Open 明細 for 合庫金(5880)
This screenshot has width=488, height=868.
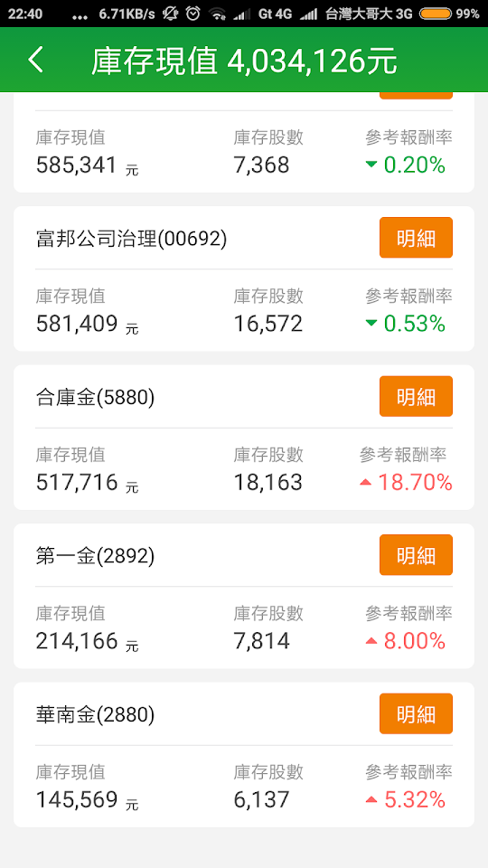pyautogui.click(x=416, y=396)
